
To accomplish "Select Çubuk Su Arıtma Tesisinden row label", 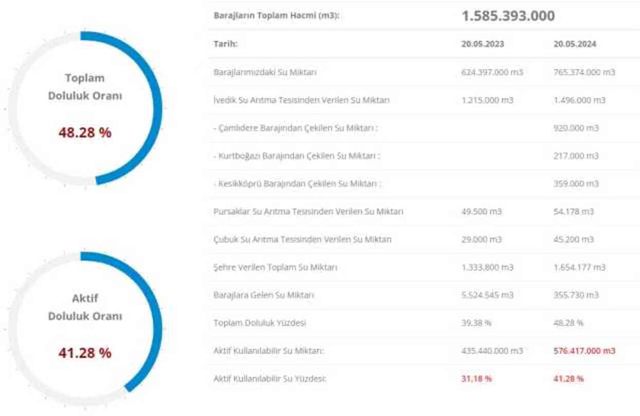I will (302, 239).
